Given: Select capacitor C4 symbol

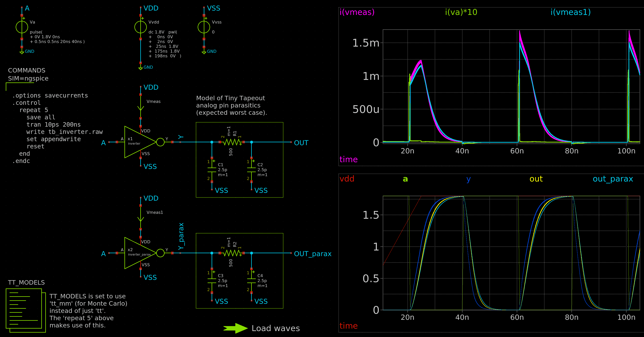Looking at the screenshot, I should point(252,281).
